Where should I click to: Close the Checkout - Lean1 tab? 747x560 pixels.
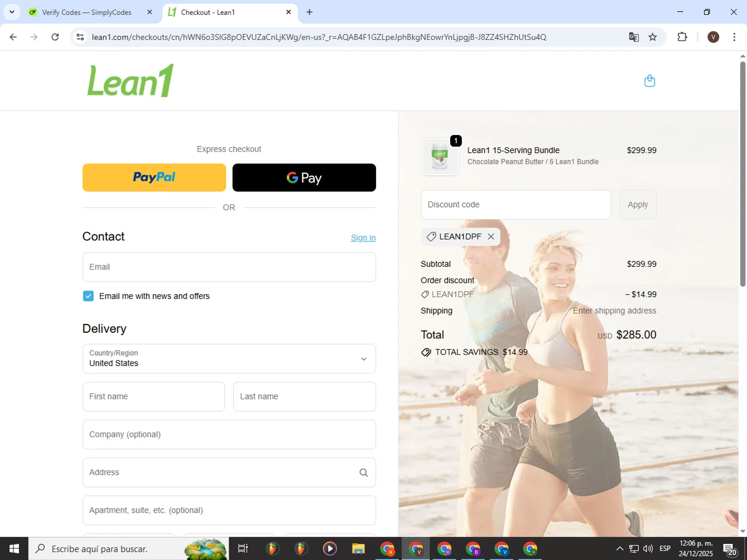[288, 12]
